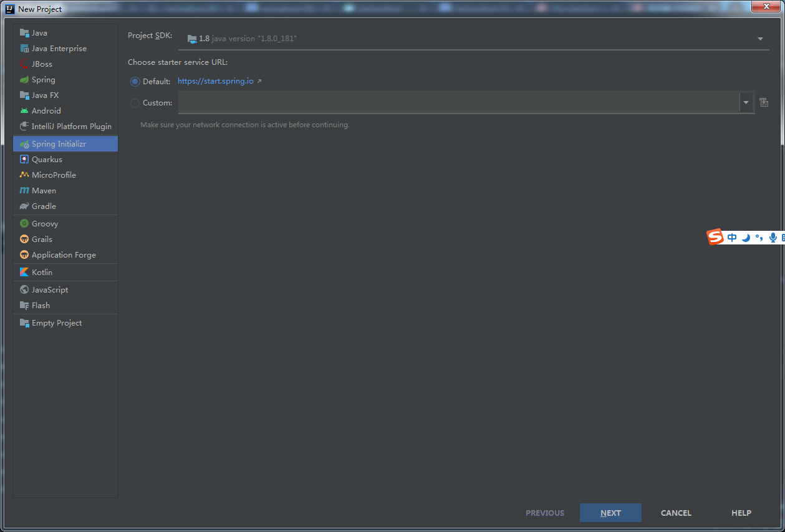Click the IntelliJ Platform Plugin icon

(24, 127)
